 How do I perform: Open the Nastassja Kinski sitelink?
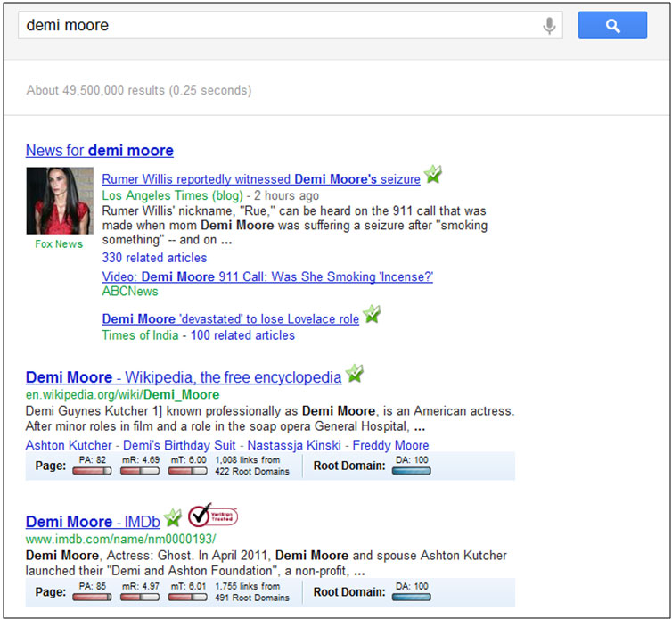[294, 445]
